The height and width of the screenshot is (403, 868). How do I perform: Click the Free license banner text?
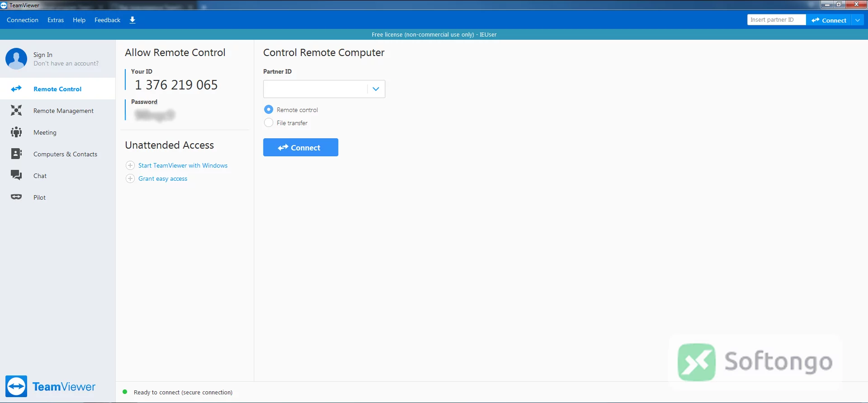coord(434,34)
